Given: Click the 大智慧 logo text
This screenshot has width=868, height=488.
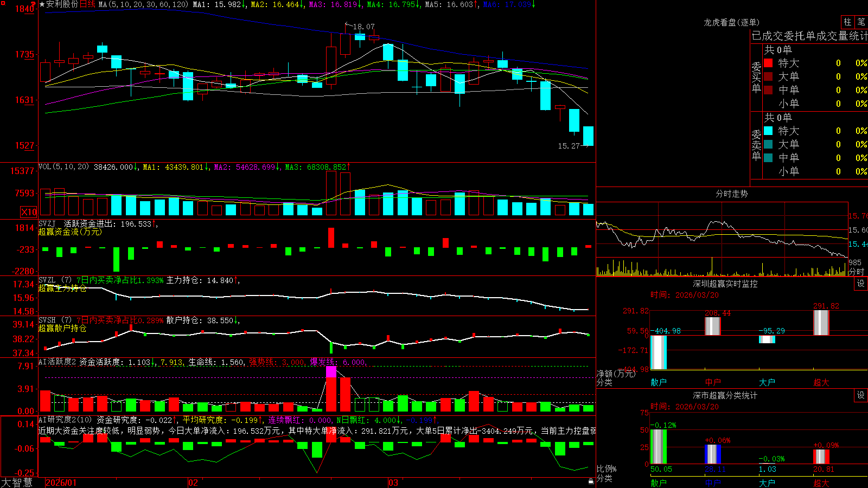Looking at the screenshot, I should click(17, 483).
